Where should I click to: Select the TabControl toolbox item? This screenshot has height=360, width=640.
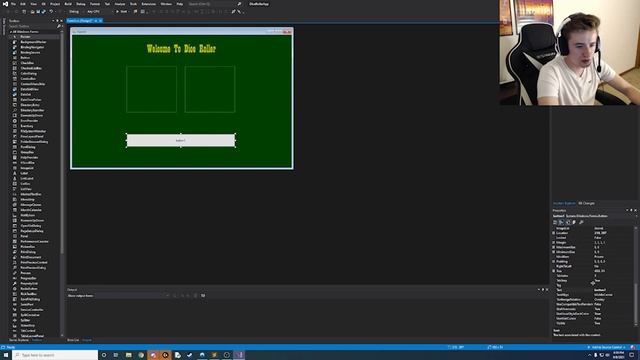[28, 331]
